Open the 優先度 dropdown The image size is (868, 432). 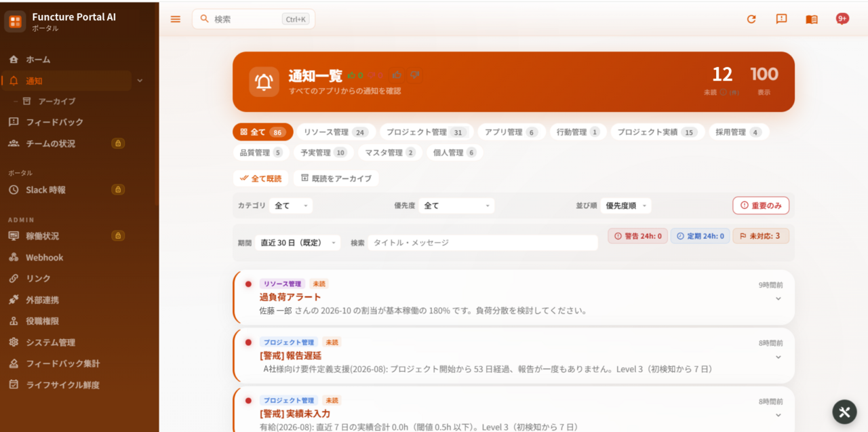click(x=456, y=205)
